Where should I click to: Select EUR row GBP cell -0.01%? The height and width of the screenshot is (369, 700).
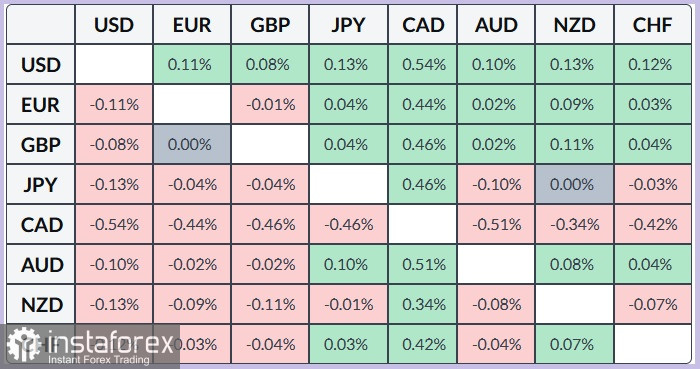click(270, 104)
